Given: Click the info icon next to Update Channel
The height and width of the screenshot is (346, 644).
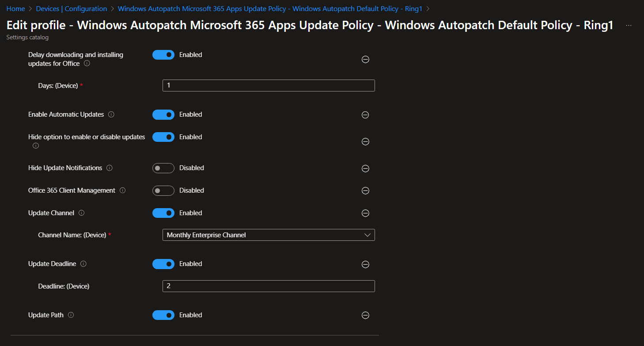Looking at the screenshot, I should tap(82, 213).
